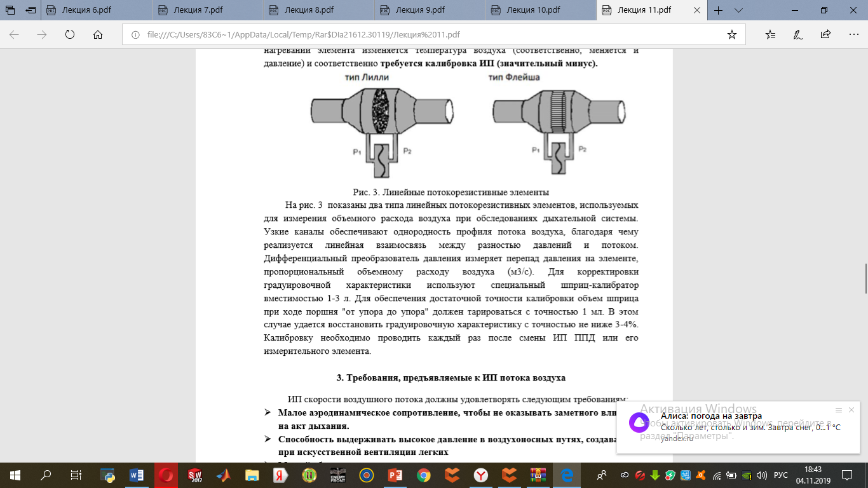The image size is (868, 488).
Task: Open Yandex Browser 'Y' taskbar icon
Action: pyautogui.click(x=482, y=475)
